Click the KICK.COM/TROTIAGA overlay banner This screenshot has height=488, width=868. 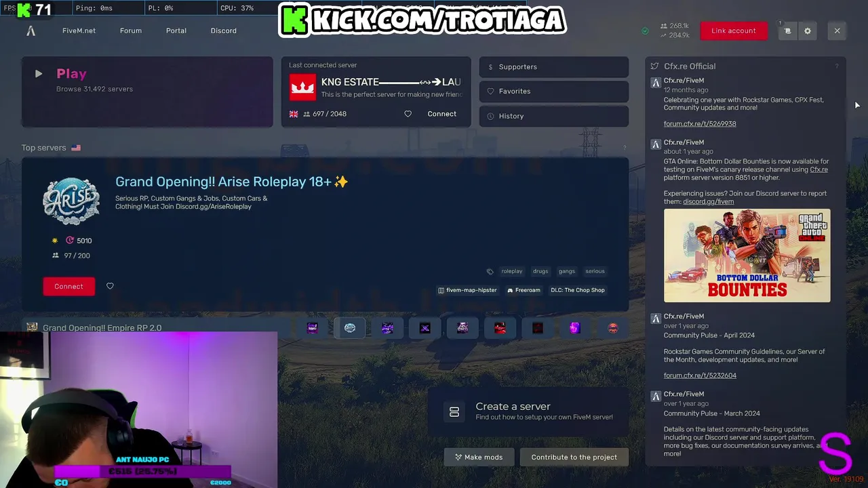[x=422, y=20]
